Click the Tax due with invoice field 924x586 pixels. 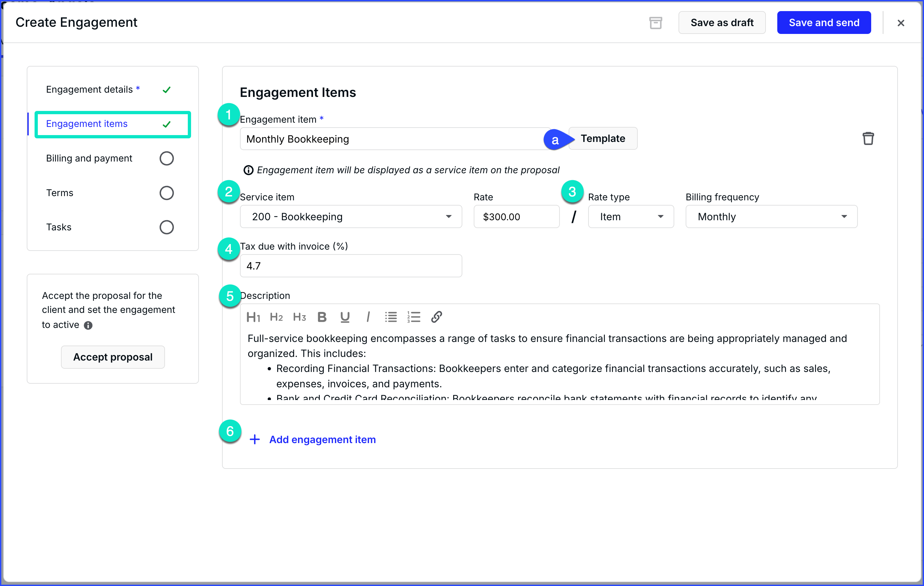(350, 266)
